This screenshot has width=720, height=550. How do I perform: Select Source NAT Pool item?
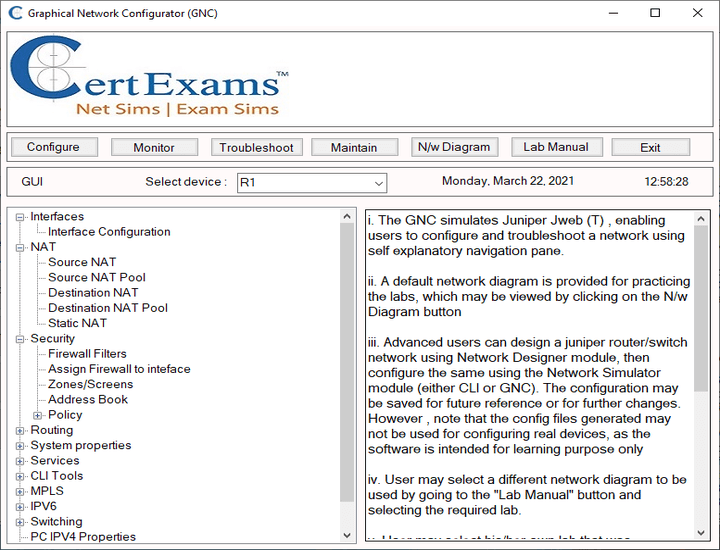(97, 277)
